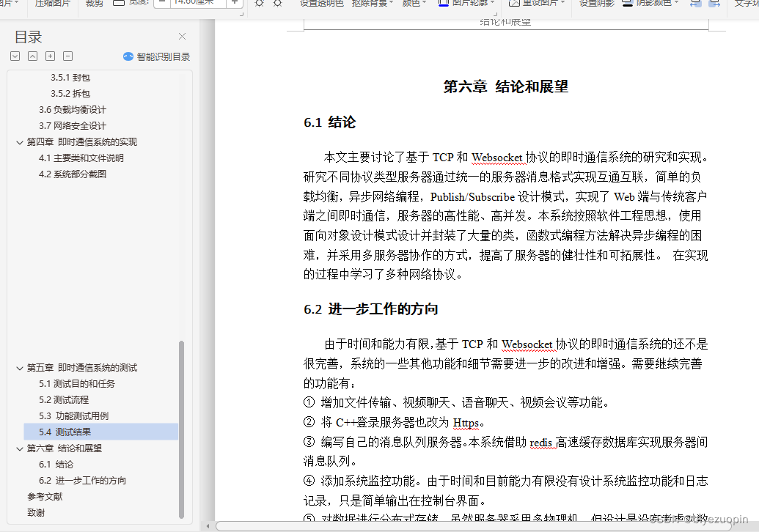Click the horizontal scrollbar at document bottom
This screenshot has width=759, height=532.
473,526
